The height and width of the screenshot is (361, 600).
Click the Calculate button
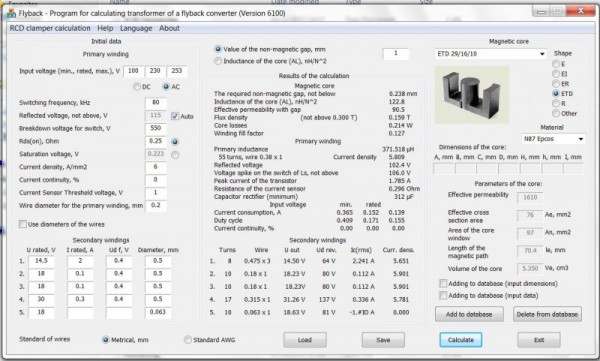pyautogui.click(x=461, y=340)
